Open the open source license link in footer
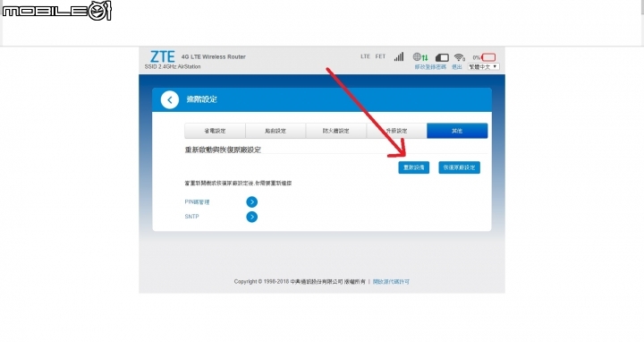 391,282
